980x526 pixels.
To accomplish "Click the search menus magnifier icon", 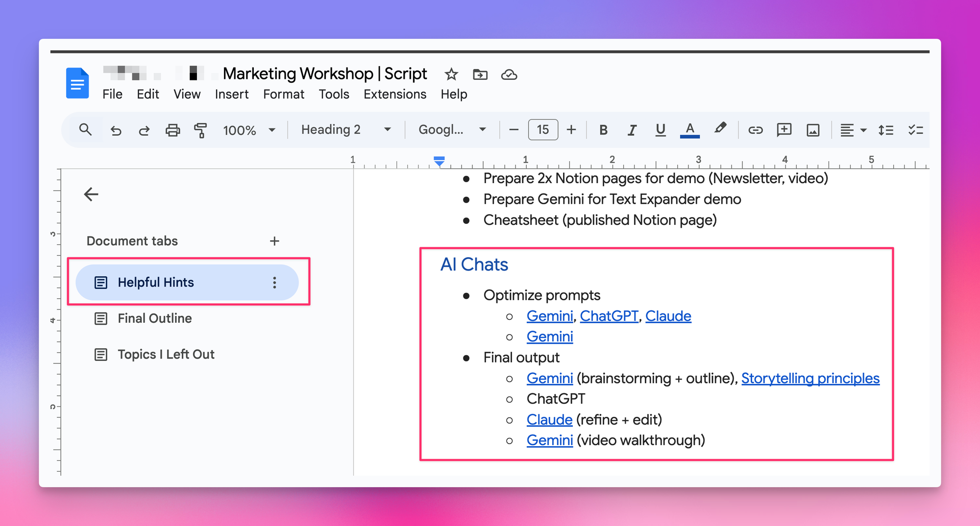I will (x=85, y=130).
